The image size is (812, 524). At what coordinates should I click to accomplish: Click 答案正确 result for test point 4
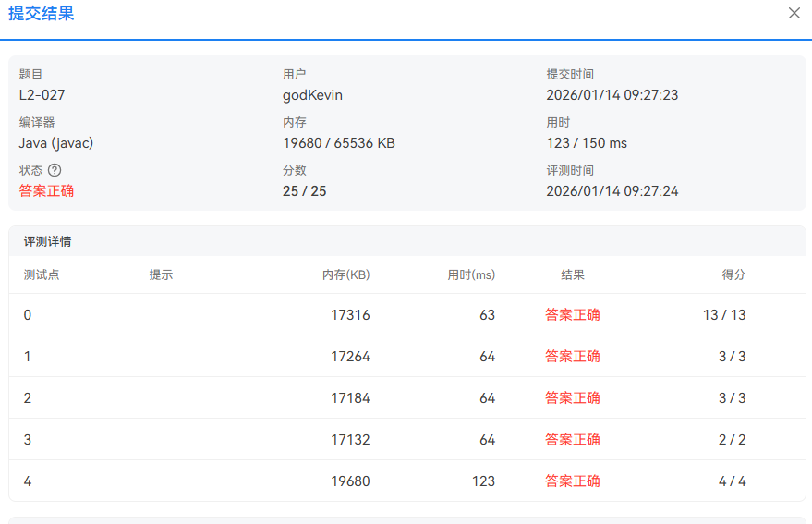pos(573,481)
